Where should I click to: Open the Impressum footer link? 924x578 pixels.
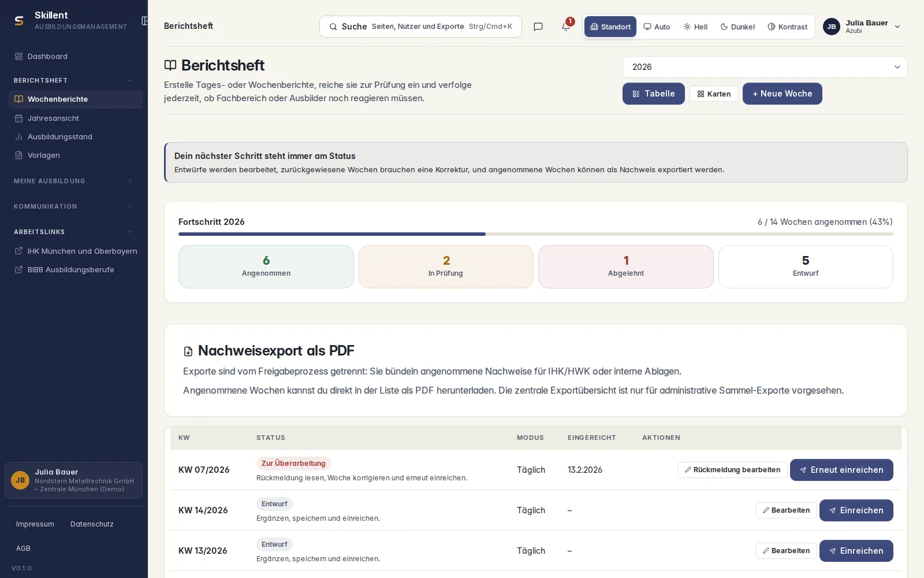click(x=35, y=524)
